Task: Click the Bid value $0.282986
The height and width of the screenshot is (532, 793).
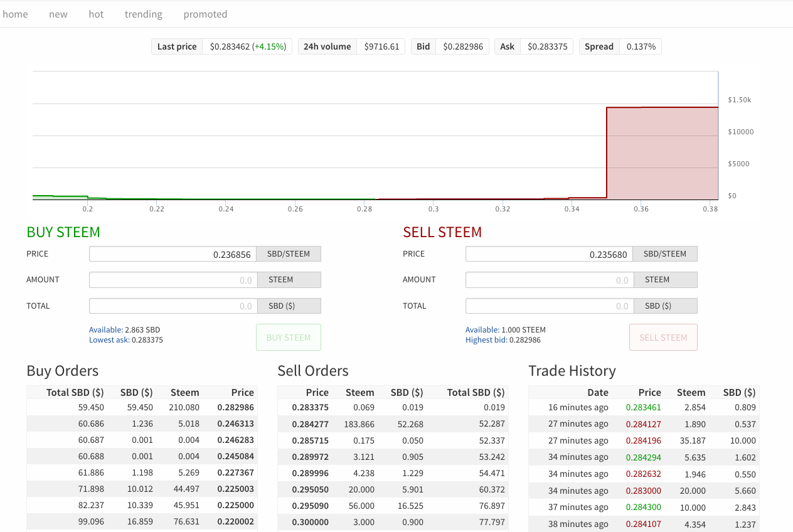Action: [x=463, y=46]
